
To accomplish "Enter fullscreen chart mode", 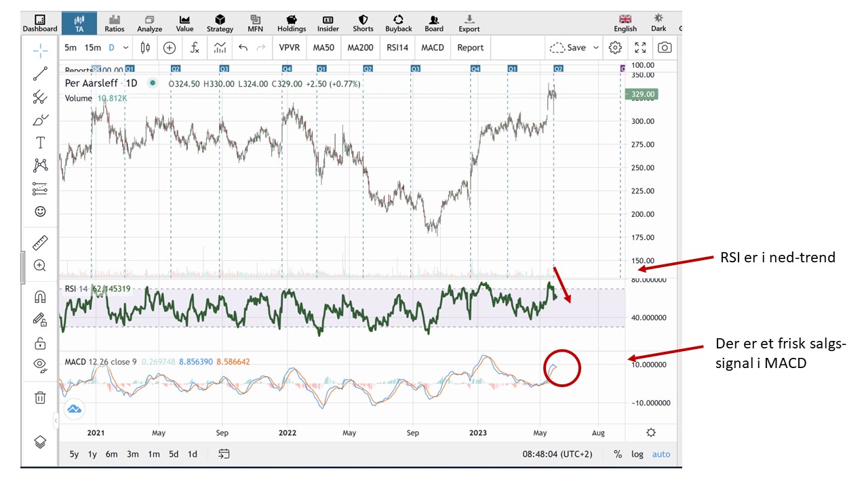I will point(640,47).
